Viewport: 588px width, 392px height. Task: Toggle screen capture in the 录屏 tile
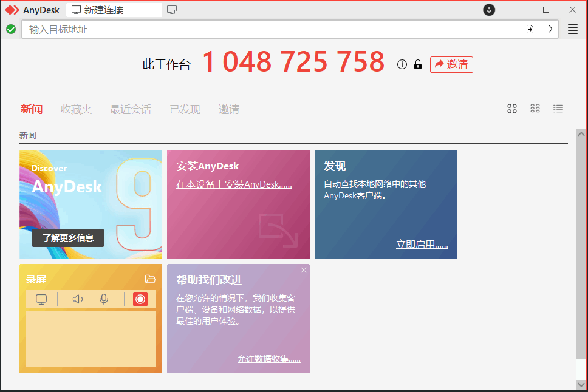(x=41, y=299)
